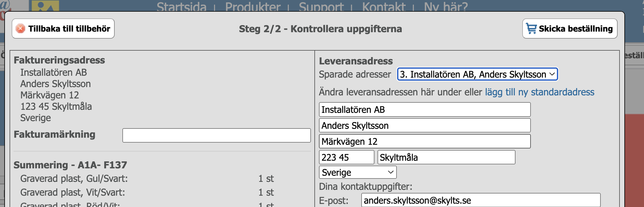
Task: Open the Produkter menu item
Action: [253, 7]
